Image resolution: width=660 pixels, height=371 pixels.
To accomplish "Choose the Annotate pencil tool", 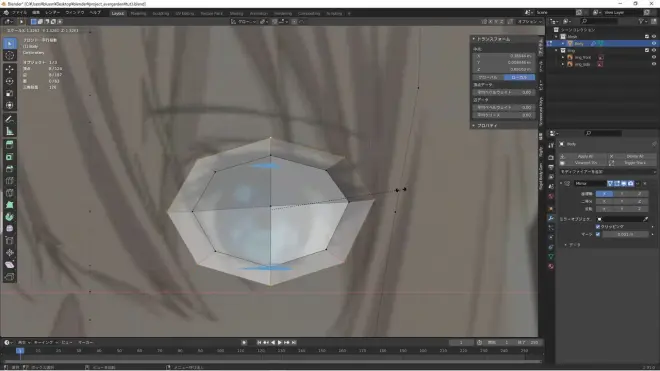I will pyautogui.click(x=10, y=120).
